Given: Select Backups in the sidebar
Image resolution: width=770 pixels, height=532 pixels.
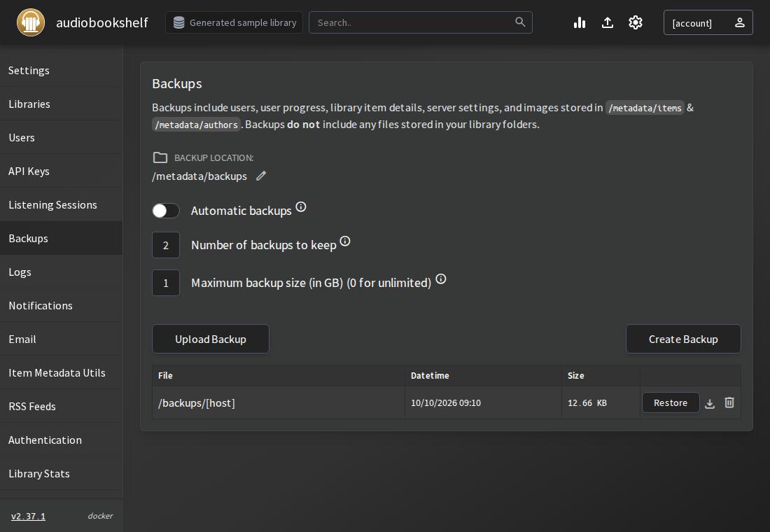Looking at the screenshot, I should pos(62,238).
